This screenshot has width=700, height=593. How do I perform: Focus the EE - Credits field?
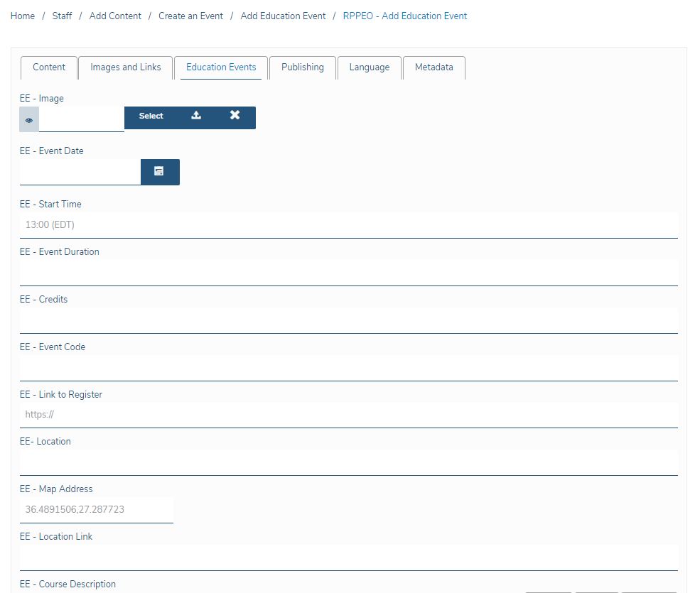(x=349, y=320)
